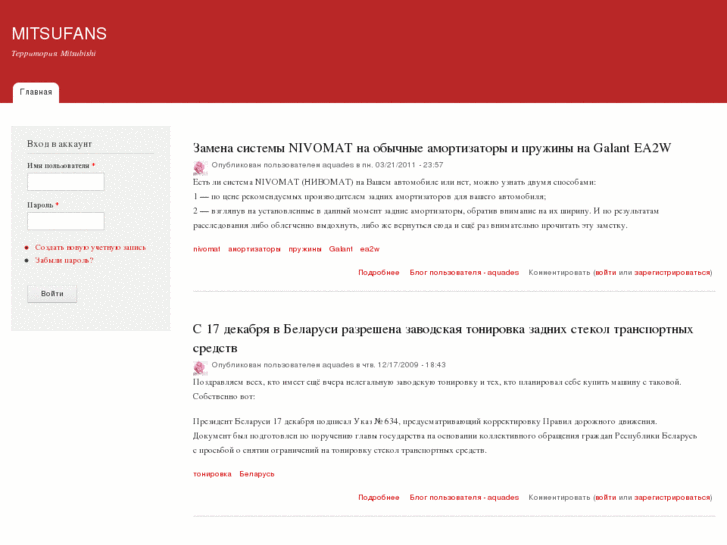Click the Войти login button
727x545 pixels.
click(x=52, y=294)
